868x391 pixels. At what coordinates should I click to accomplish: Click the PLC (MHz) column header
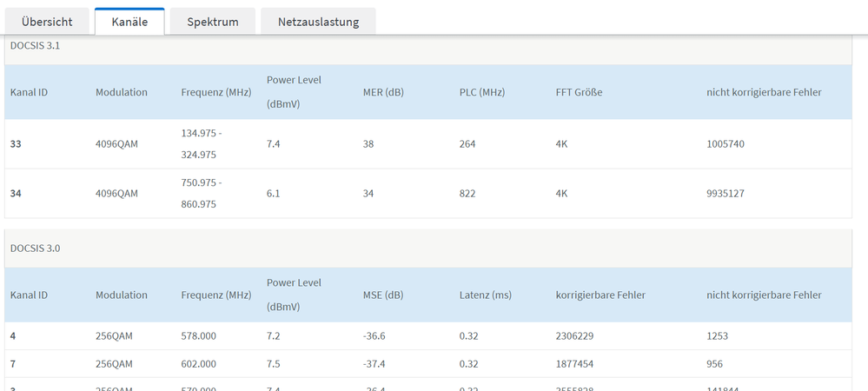(481, 92)
